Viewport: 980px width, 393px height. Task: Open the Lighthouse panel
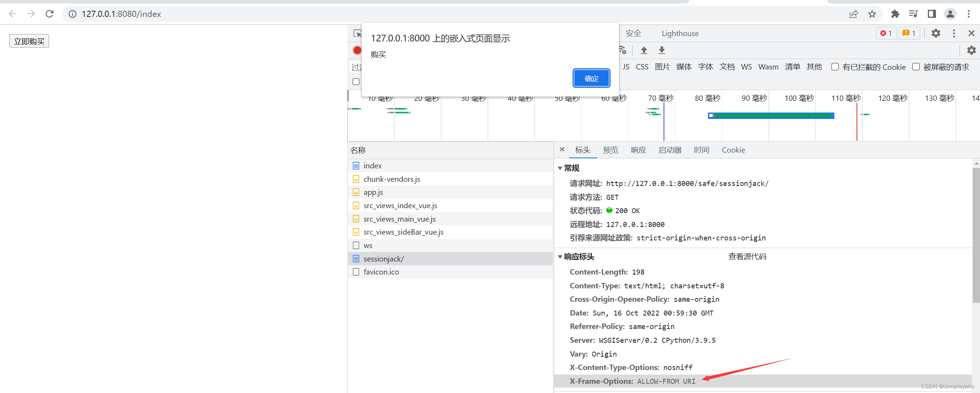[679, 33]
